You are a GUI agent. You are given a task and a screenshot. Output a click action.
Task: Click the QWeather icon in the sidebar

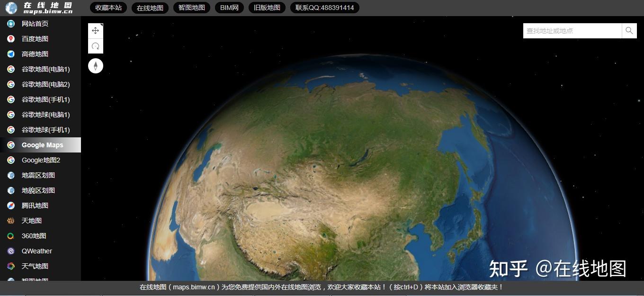[10, 251]
